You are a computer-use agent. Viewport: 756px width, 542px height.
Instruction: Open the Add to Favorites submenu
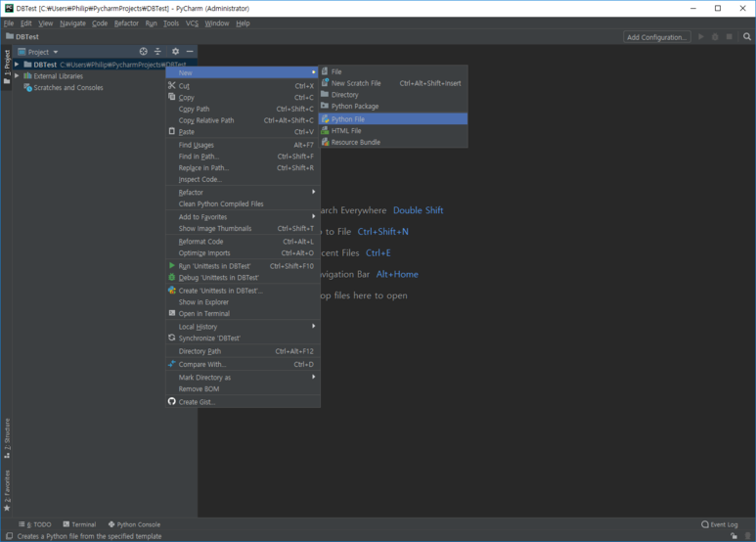243,217
